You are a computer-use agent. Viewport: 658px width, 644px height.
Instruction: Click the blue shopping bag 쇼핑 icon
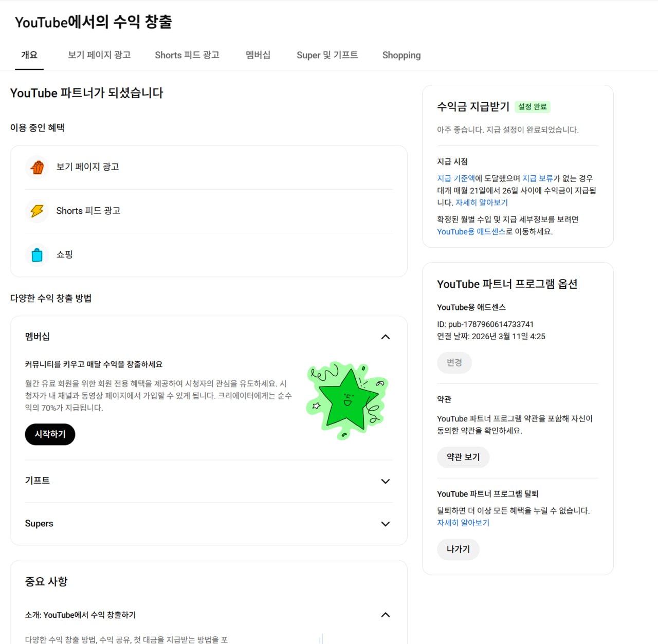pyautogui.click(x=37, y=254)
